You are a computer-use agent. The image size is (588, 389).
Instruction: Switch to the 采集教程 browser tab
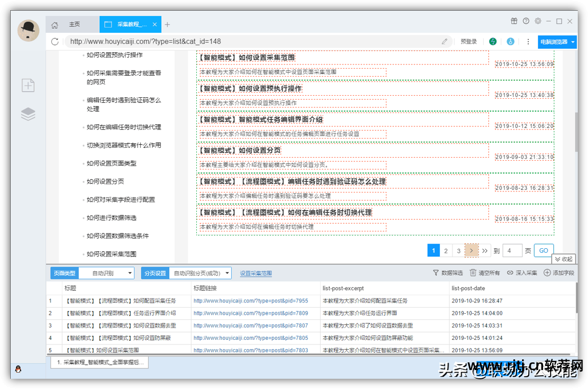[130, 24]
